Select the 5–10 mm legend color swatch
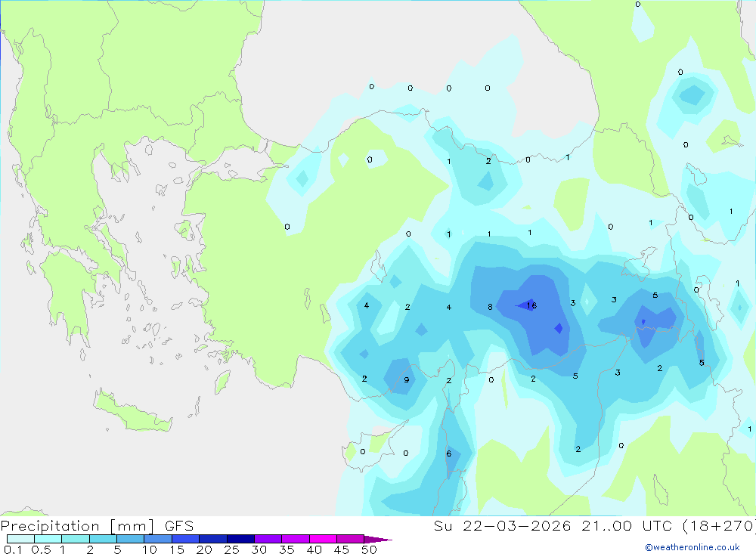The height and width of the screenshot is (554, 756). pyautogui.click(x=131, y=539)
